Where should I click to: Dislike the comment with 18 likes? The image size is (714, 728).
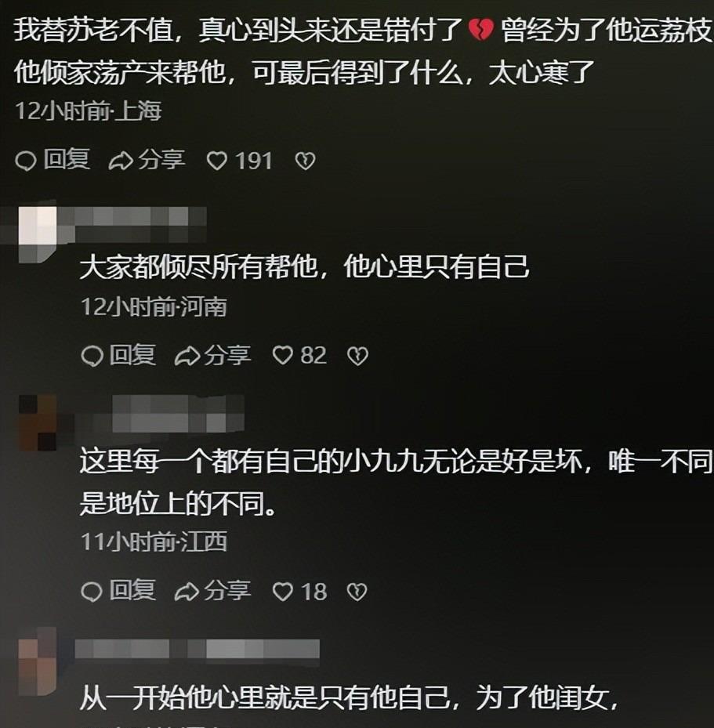pos(357,592)
